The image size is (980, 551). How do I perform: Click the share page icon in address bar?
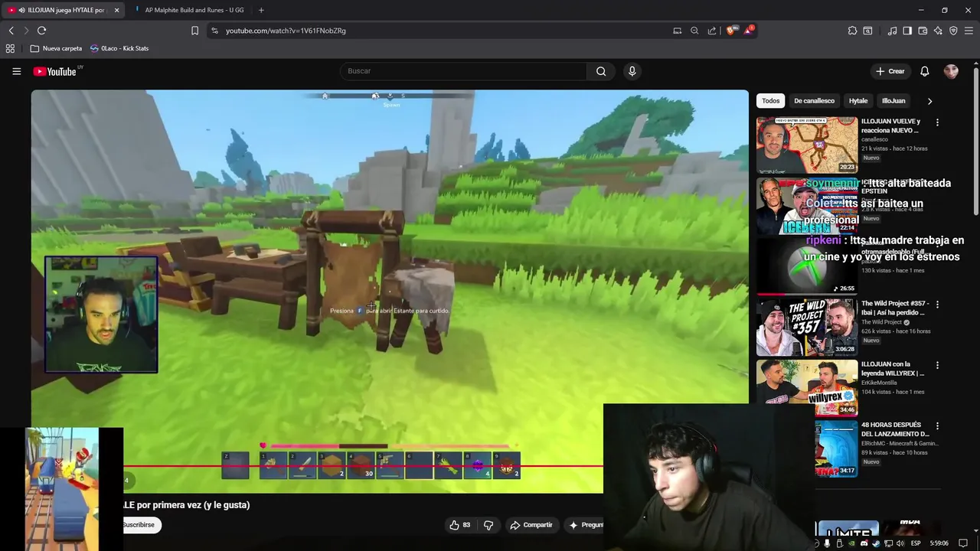(712, 31)
